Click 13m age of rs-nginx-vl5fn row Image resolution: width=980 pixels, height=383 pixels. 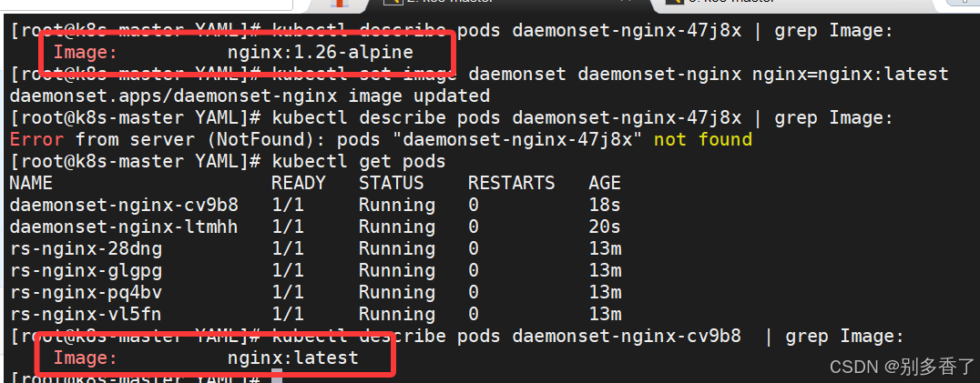pos(605,315)
